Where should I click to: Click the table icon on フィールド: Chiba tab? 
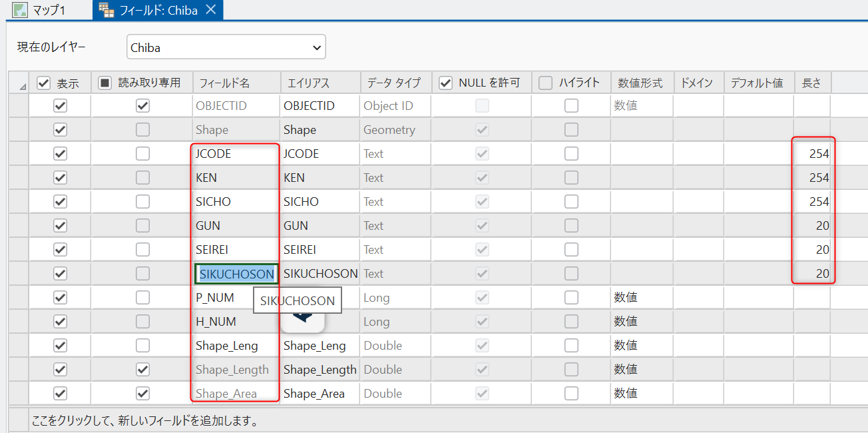coord(105,10)
